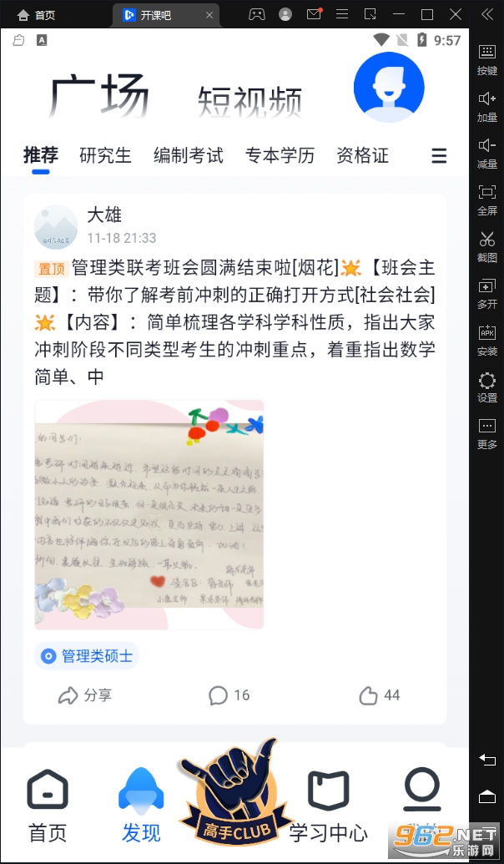
Task: Click the 按键 keyboard mapping icon
Action: (487, 60)
